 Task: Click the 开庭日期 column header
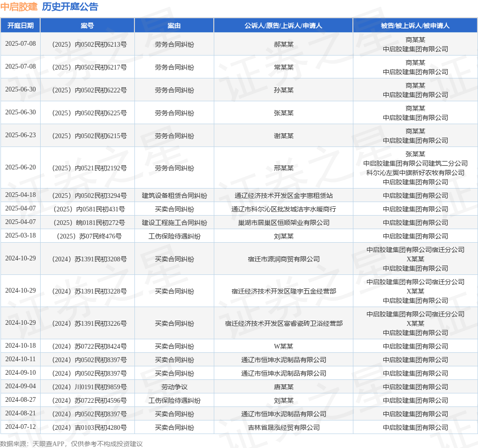(21, 26)
